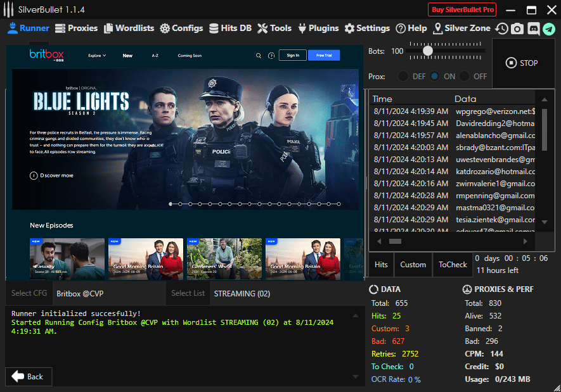Click data list scroll up arrow
Viewport: 561px width, 392px height.
coord(545,99)
